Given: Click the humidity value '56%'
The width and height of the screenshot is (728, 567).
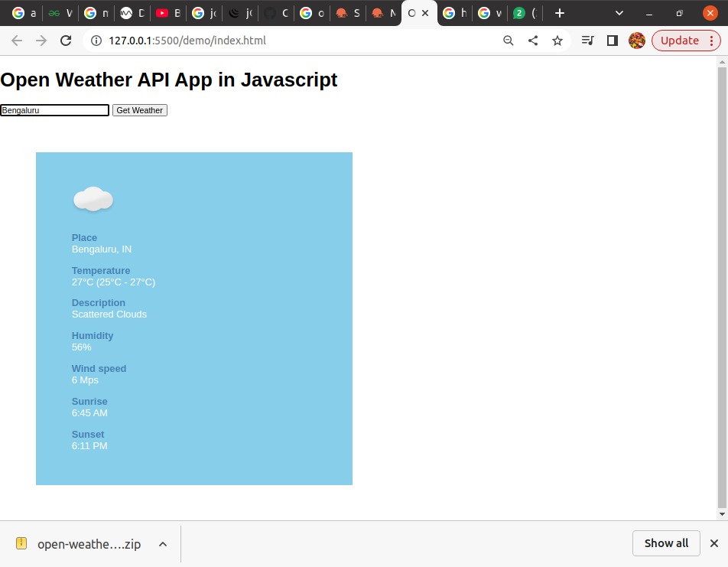Looking at the screenshot, I should pyautogui.click(x=81, y=347).
